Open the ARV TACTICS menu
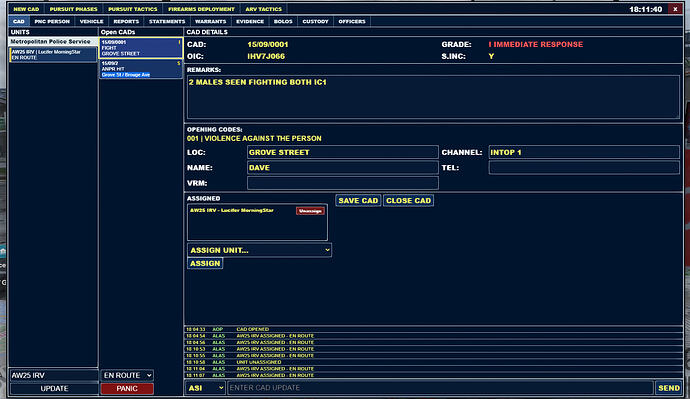The width and height of the screenshot is (690, 399). (263, 9)
